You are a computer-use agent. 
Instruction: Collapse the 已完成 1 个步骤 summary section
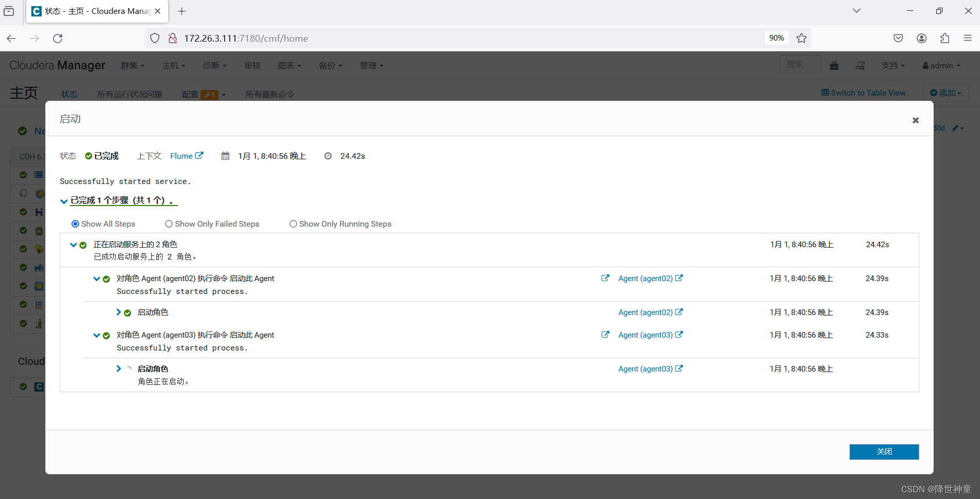click(x=64, y=201)
